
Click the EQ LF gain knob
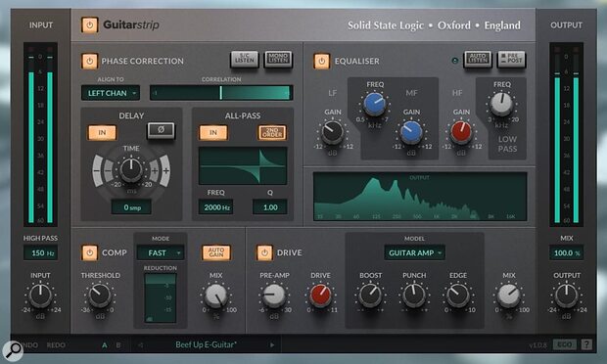(x=332, y=132)
